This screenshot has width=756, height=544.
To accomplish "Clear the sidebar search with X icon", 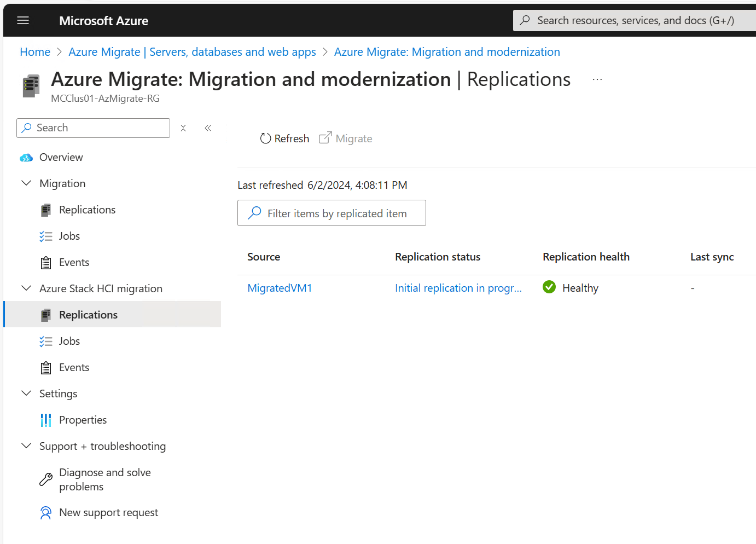I will click(x=183, y=128).
